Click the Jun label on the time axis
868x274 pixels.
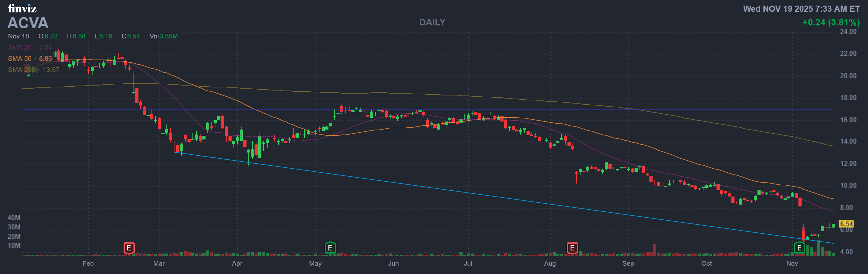pyautogui.click(x=393, y=263)
